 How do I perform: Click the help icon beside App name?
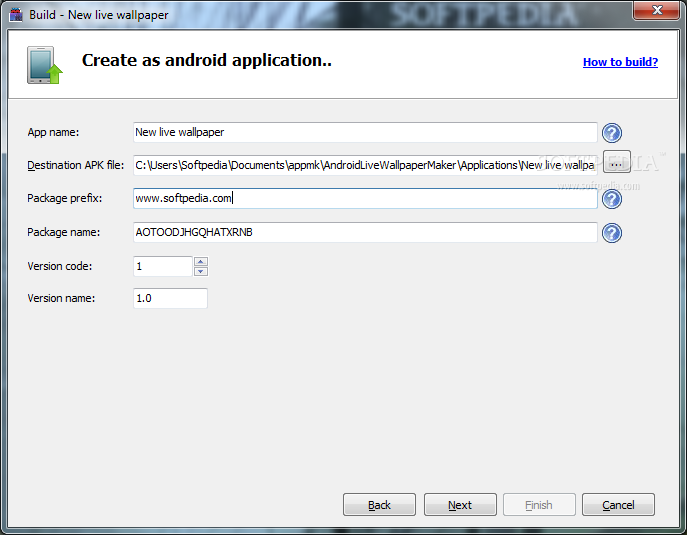612,133
